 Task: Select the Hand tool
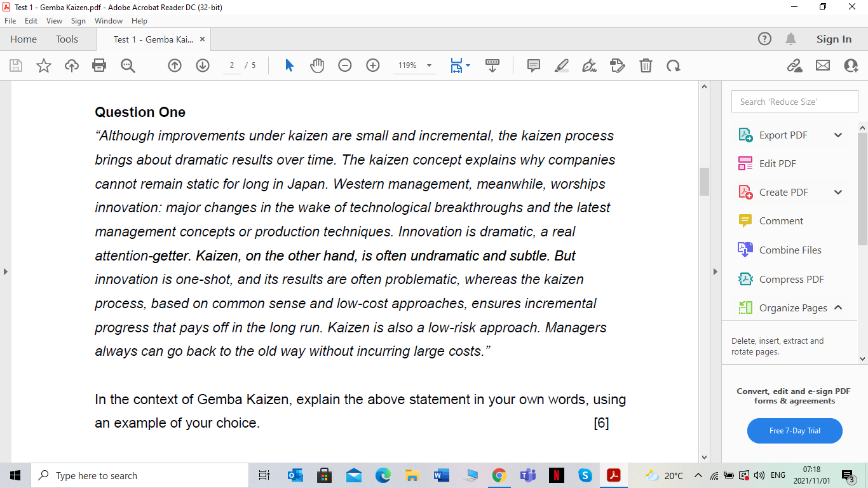(316, 65)
